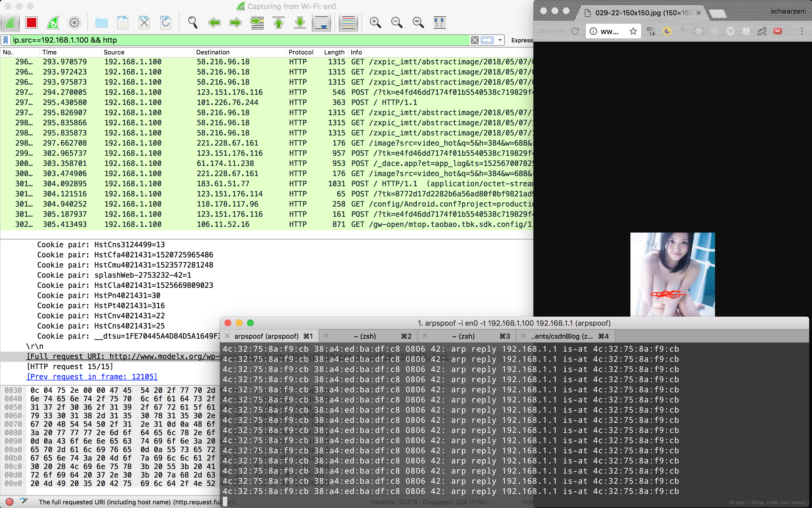Go to specified packet icon
The image size is (812, 508).
click(x=257, y=23)
